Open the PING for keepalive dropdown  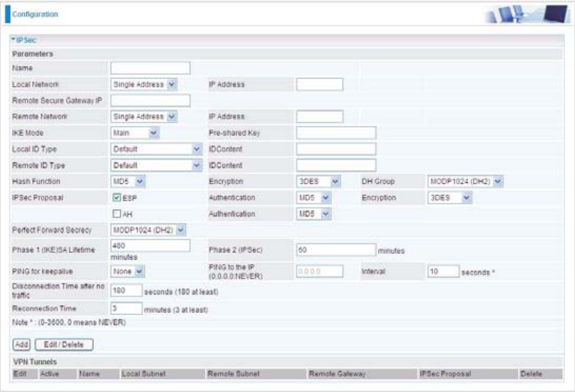coord(127,271)
